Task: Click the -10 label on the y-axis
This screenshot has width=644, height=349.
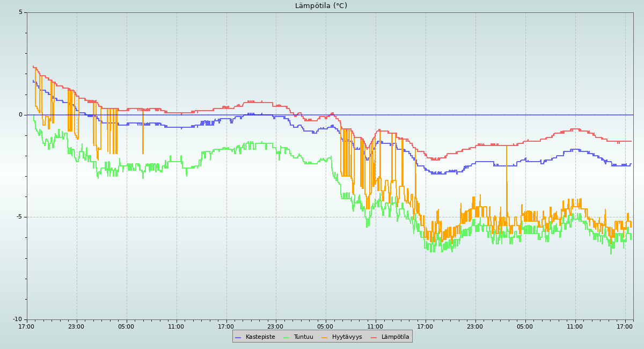Action: (x=17, y=319)
